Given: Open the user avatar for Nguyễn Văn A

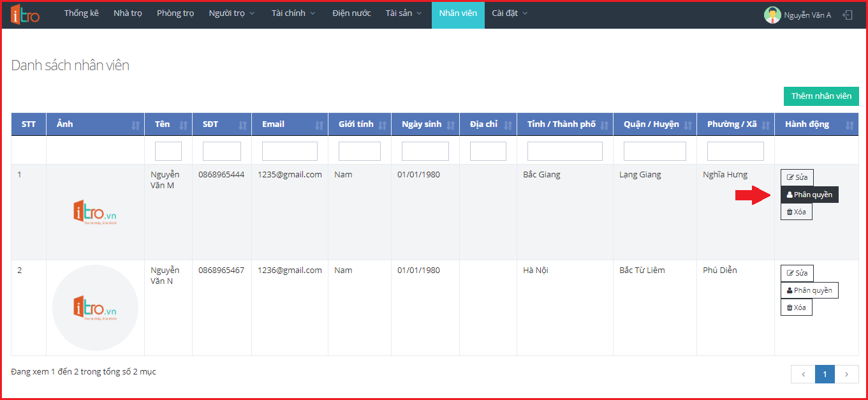Looking at the screenshot, I should 772,15.
